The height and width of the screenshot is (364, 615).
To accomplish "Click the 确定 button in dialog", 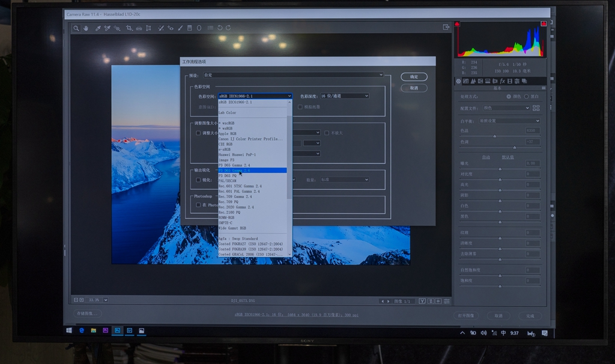I will 414,77.
